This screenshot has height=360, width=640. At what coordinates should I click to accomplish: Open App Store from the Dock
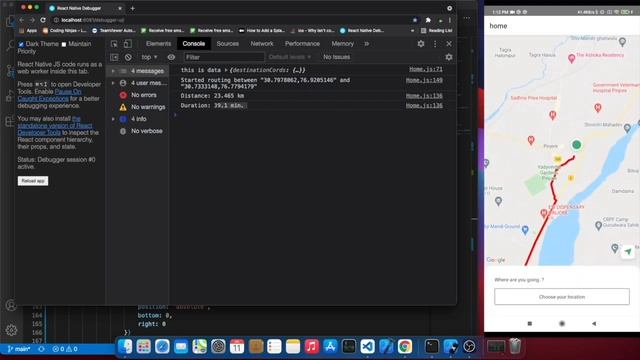(330, 347)
